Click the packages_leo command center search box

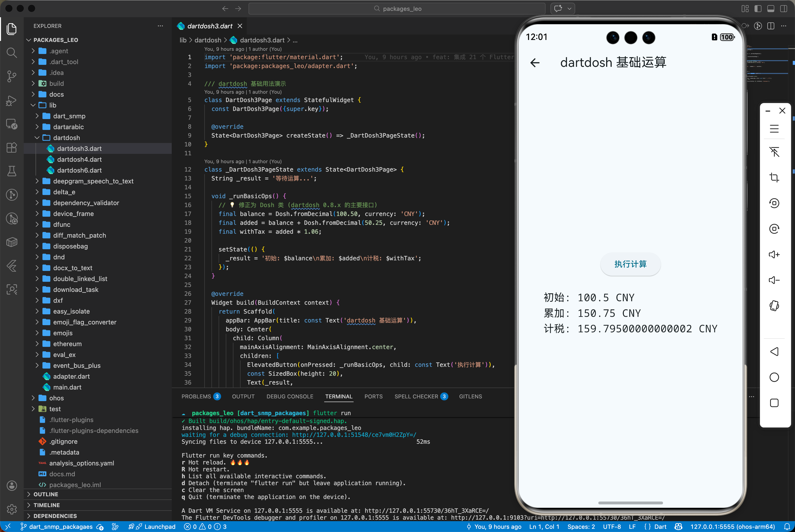click(397, 8)
